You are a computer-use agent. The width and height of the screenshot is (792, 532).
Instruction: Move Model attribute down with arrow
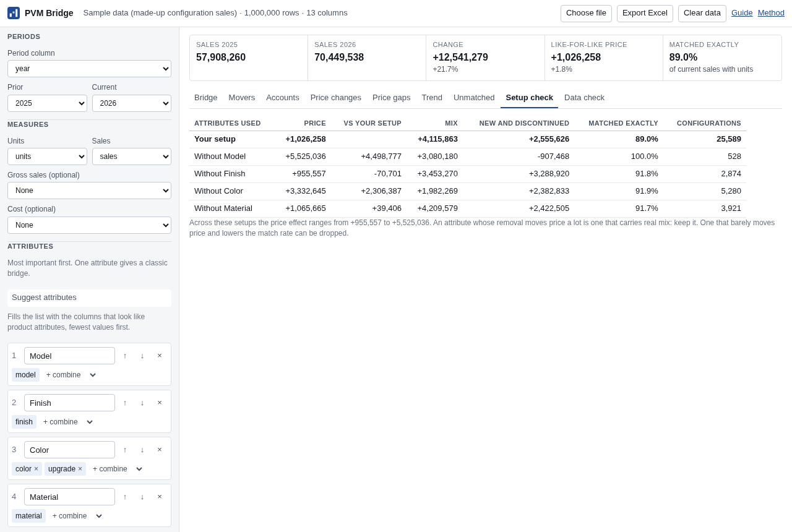coord(142,356)
